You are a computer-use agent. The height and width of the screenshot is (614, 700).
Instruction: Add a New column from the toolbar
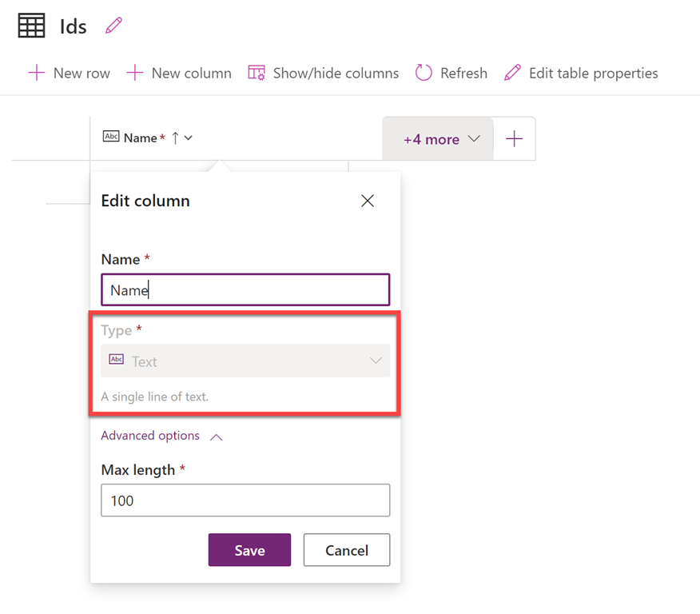pos(179,73)
